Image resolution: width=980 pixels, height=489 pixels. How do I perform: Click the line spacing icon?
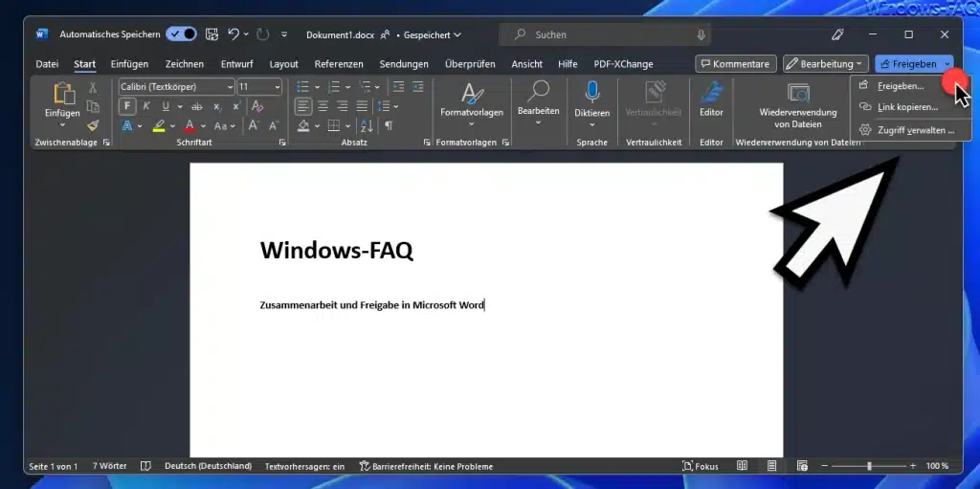(x=385, y=106)
